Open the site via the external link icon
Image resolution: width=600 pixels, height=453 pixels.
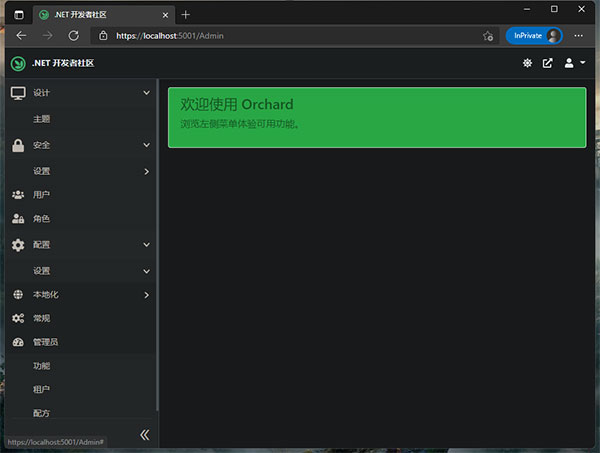click(548, 63)
